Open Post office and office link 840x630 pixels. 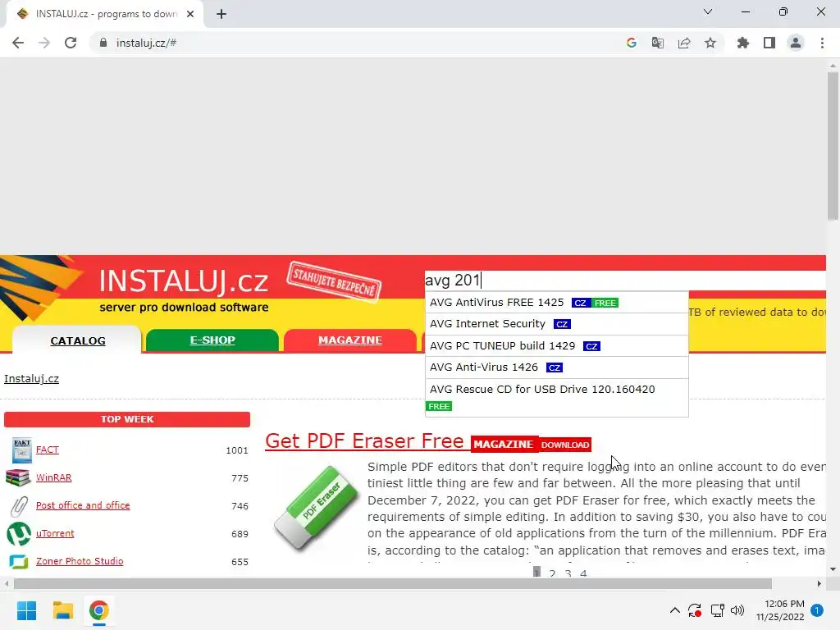click(83, 505)
